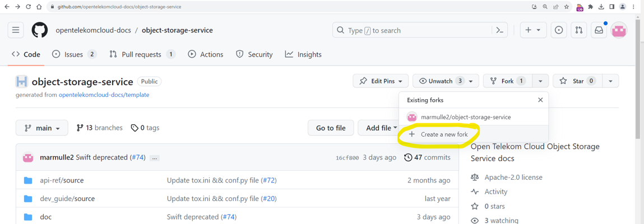Open Edit Pins dropdown

point(381,81)
